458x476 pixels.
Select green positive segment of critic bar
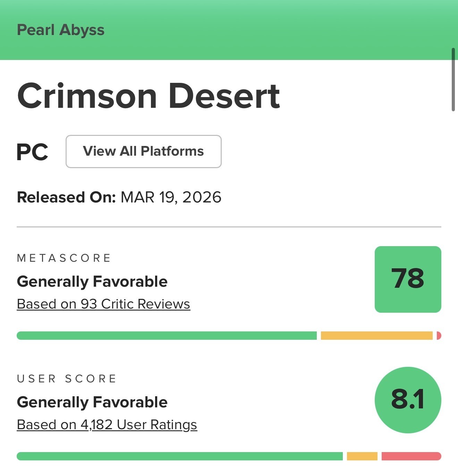tap(167, 336)
